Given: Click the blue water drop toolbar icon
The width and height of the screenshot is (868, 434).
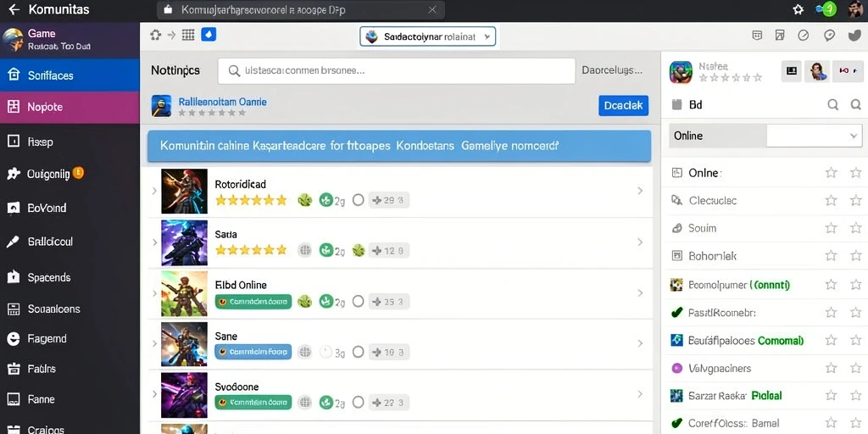Looking at the screenshot, I should click(x=209, y=35).
